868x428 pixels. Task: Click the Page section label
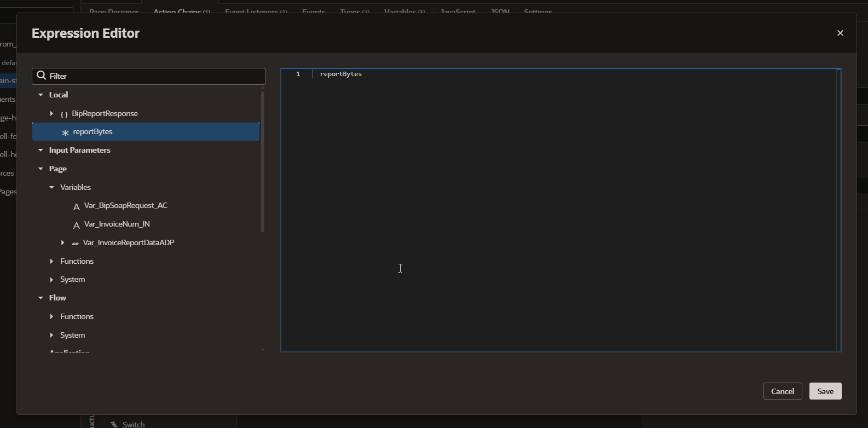point(58,169)
